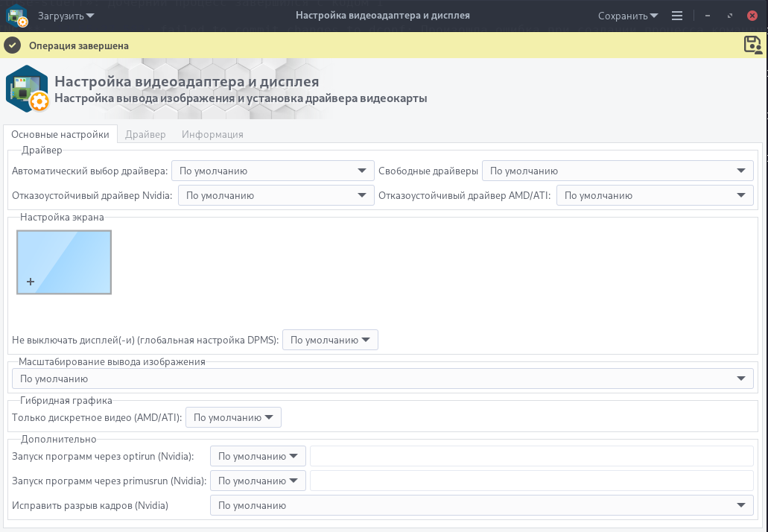
Task: Expand the Свободные драйверы dropdown
Action: (617, 171)
